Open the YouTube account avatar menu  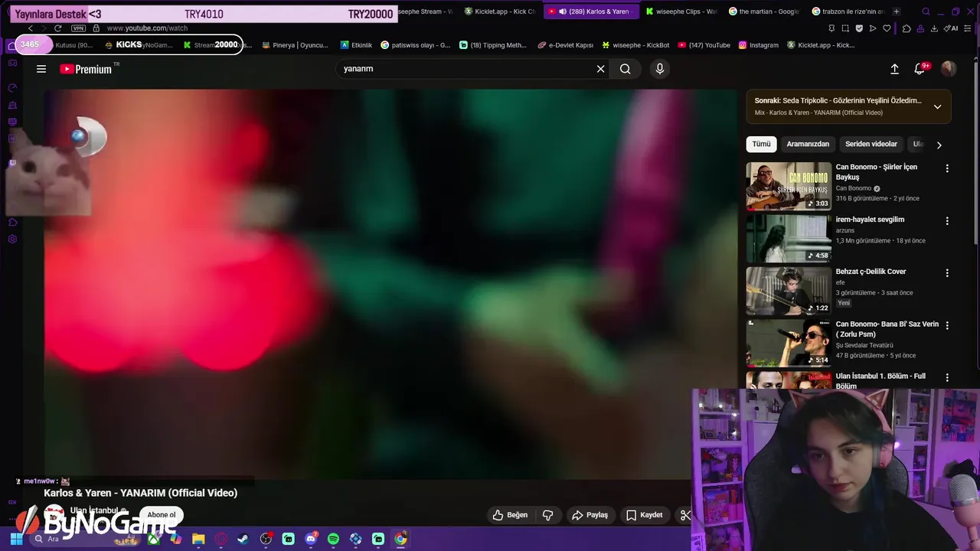click(x=949, y=69)
